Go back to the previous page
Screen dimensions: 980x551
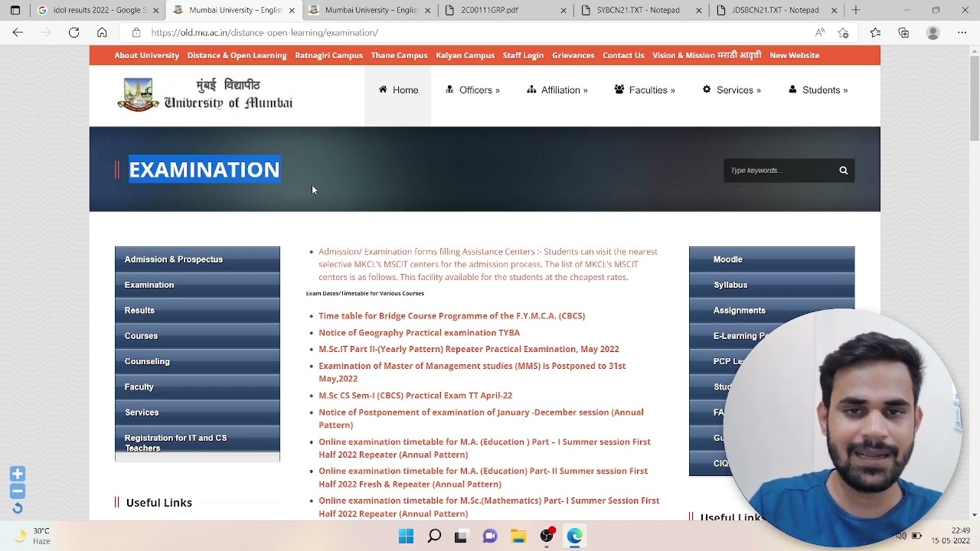[x=18, y=32]
